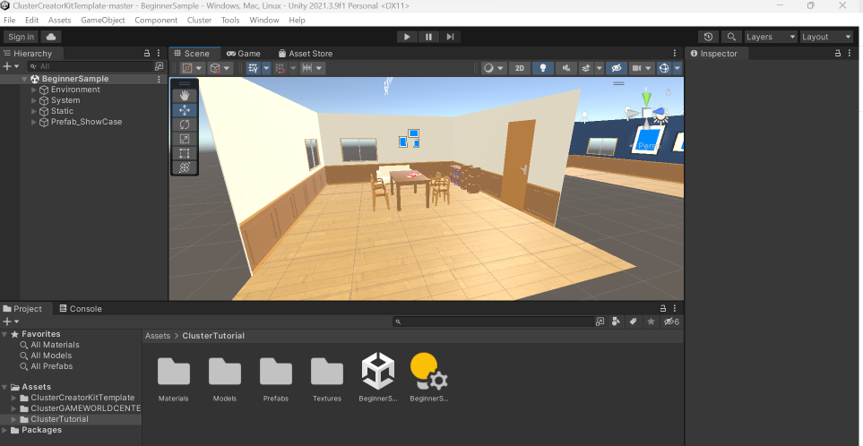863x446 pixels.
Task: Select the Hand (View) tool
Action: click(185, 96)
